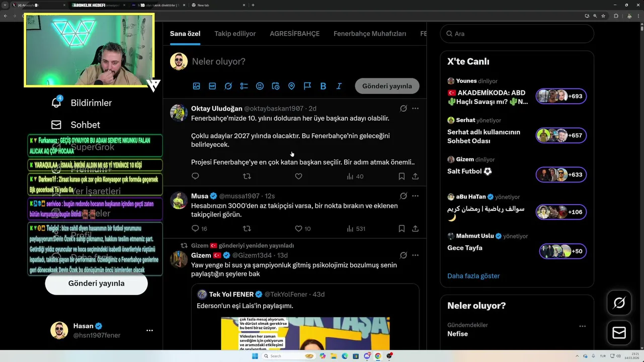The height and width of the screenshot is (362, 644).
Task: Share Musa's post
Action: click(x=415, y=228)
